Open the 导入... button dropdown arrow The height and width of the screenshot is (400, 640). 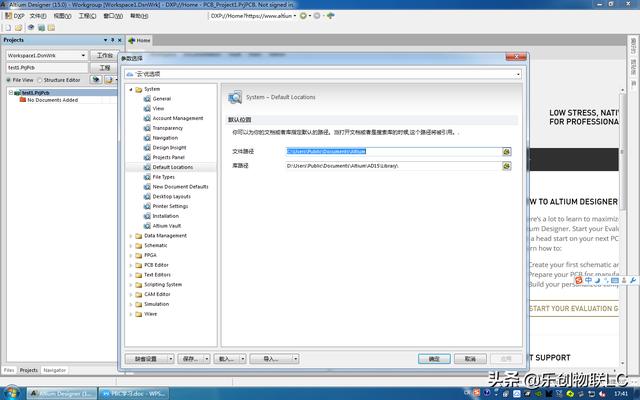pyautogui.click(x=295, y=359)
